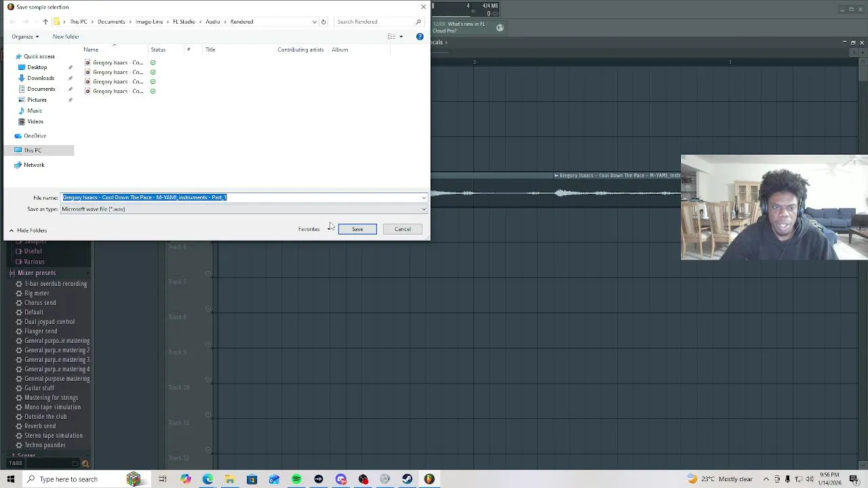Open Videos in the navigation pane

click(35, 121)
